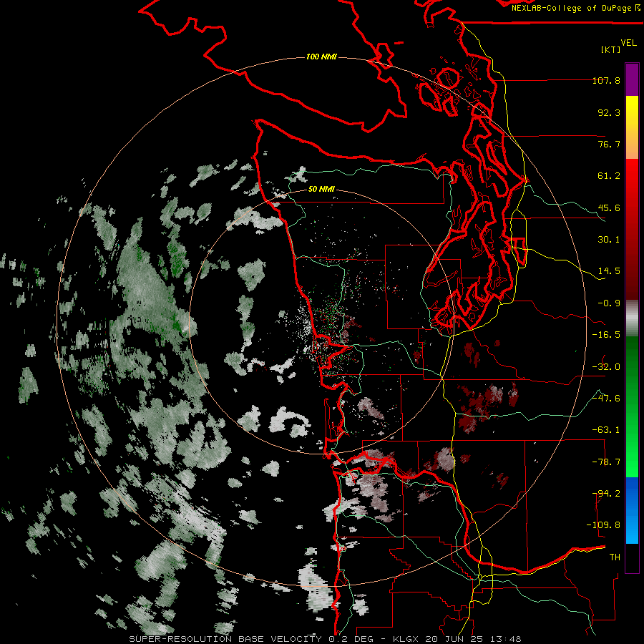
Task: Click the purple segment of the velocity color bar
Action: tap(632, 79)
